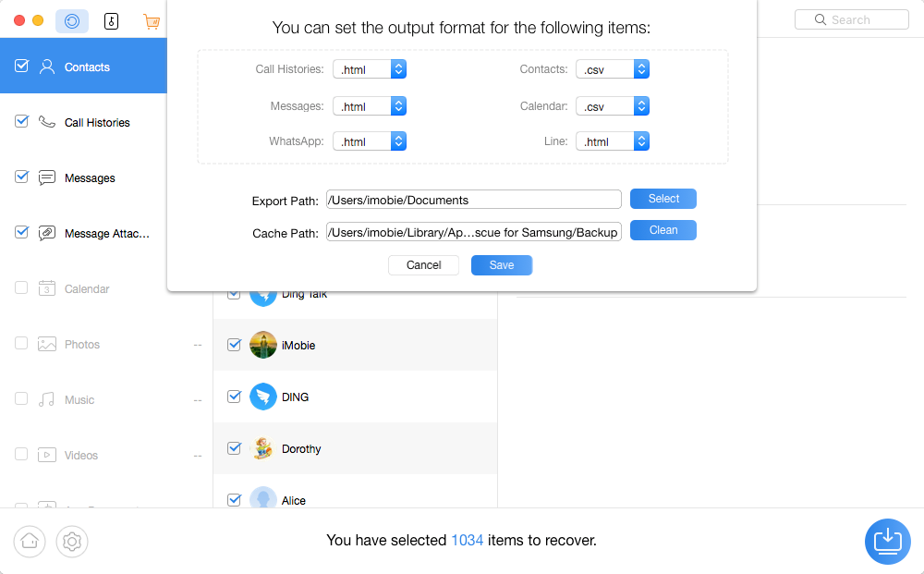Click Select to choose export path
Viewport: 924px width, 574px height.
(663, 199)
